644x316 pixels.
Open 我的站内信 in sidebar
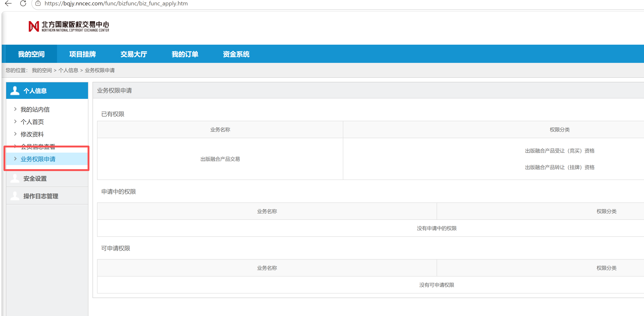(35, 109)
